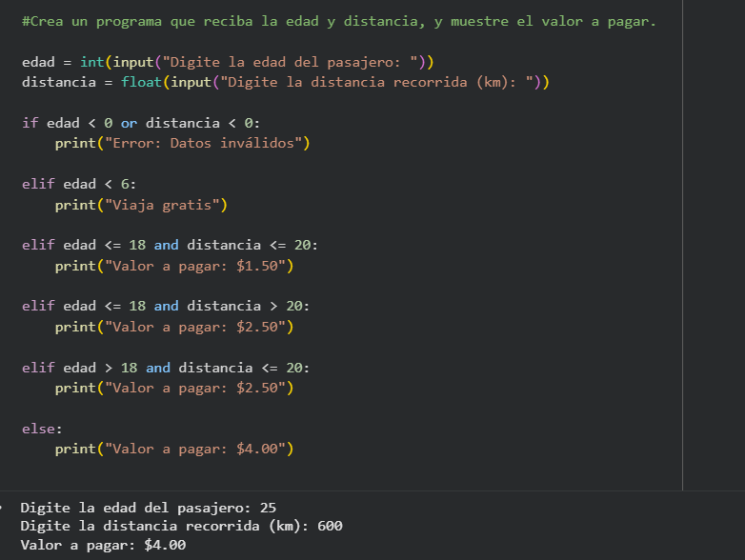This screenshot has width=745, height=560.
Task: Click the "$1.50" print statement string
Action: (197, 266)
